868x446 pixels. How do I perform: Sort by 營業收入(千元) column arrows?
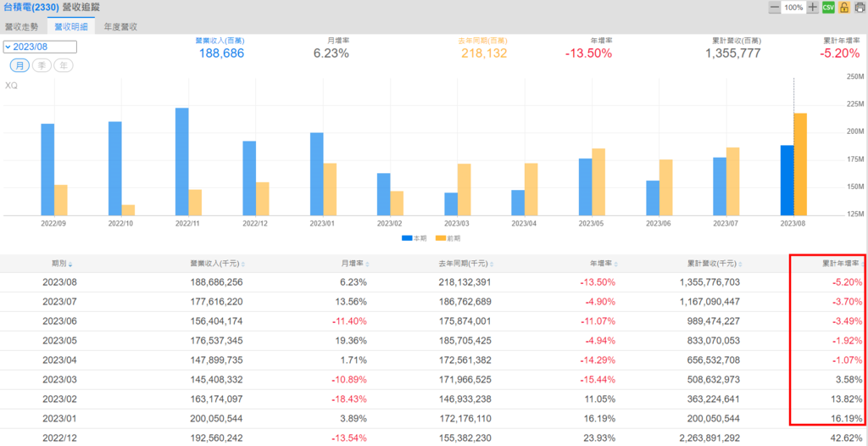tap(243, 265)
